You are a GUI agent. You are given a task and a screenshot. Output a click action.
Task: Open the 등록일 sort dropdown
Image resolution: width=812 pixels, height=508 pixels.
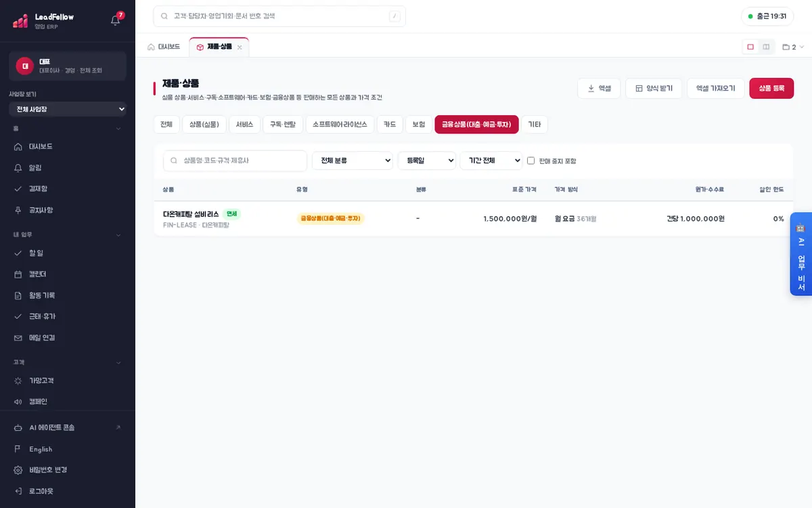coord(427,161)
